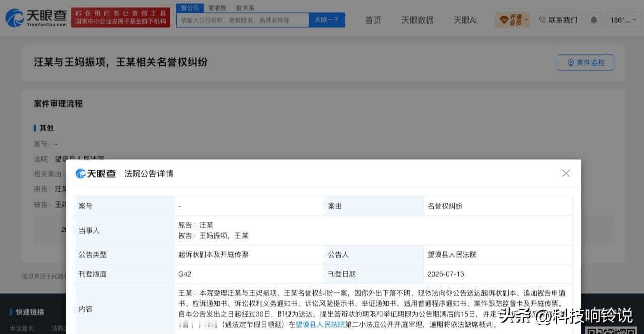The image size is (644, 334).
Task: Open the 开通会员 VIP dropdown
Action: 512,20
